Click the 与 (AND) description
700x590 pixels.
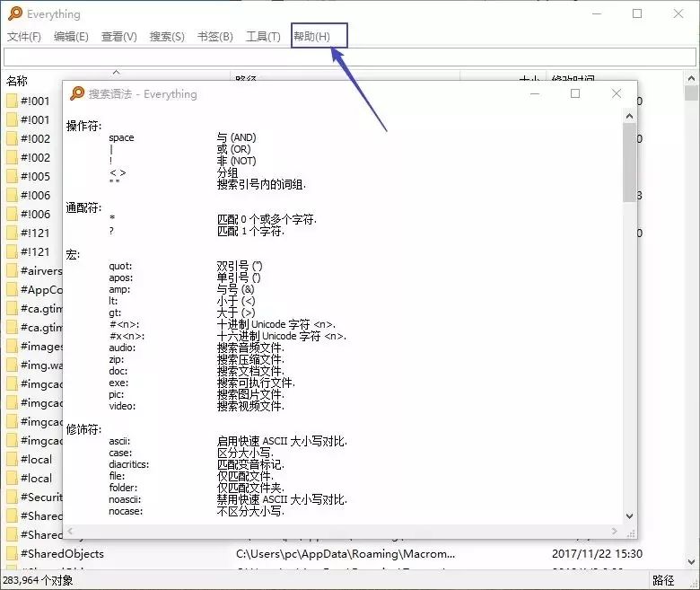[237, 137]
